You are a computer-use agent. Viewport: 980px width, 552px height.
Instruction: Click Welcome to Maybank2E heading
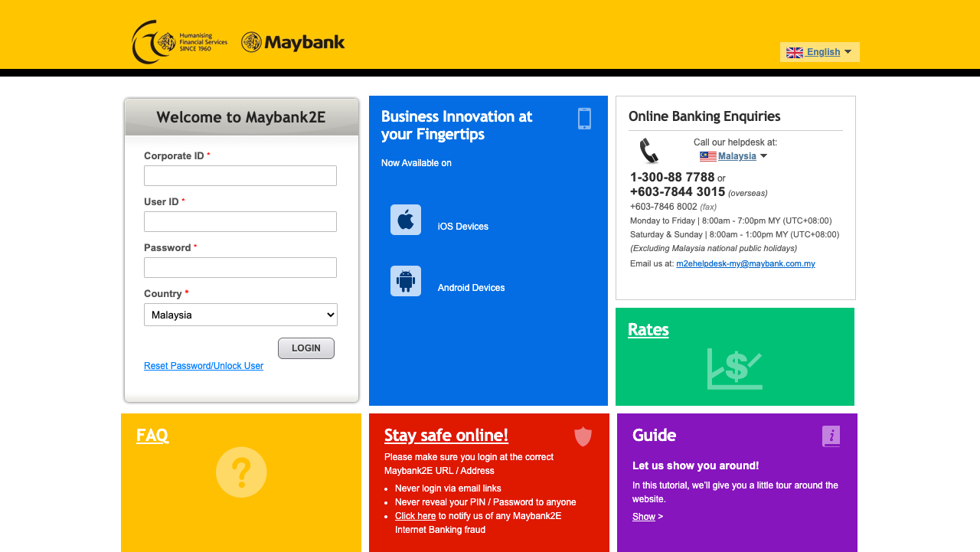coord(241,117)
